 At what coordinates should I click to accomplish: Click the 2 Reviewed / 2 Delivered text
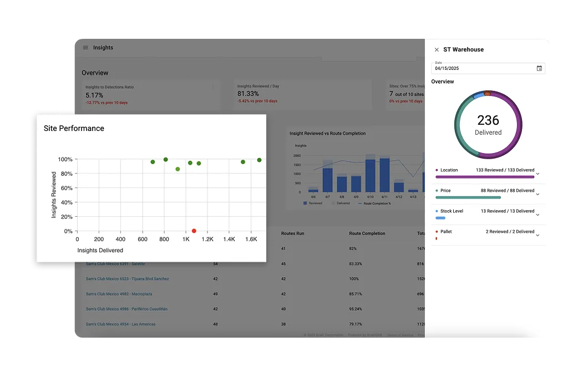510,232
